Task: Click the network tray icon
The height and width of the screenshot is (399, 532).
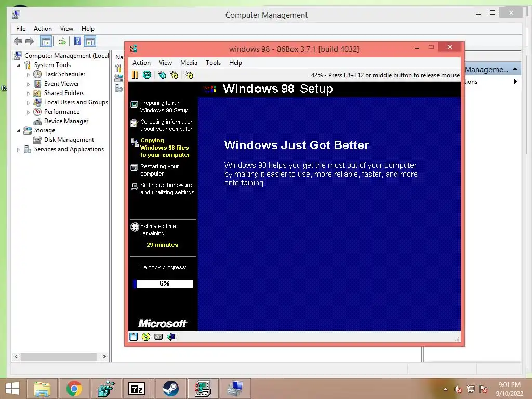Action: tap(471, 389)
